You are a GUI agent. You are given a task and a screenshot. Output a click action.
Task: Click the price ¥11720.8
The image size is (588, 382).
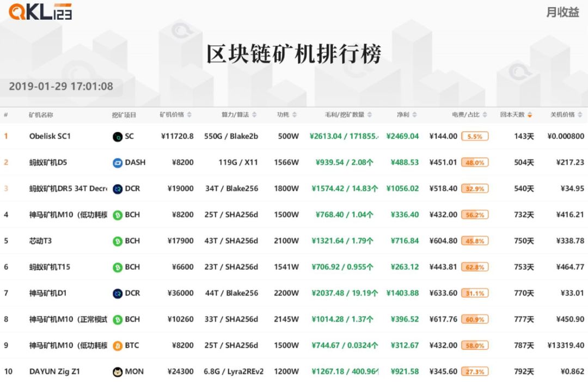pyautogui.click(x=177, y=136)
